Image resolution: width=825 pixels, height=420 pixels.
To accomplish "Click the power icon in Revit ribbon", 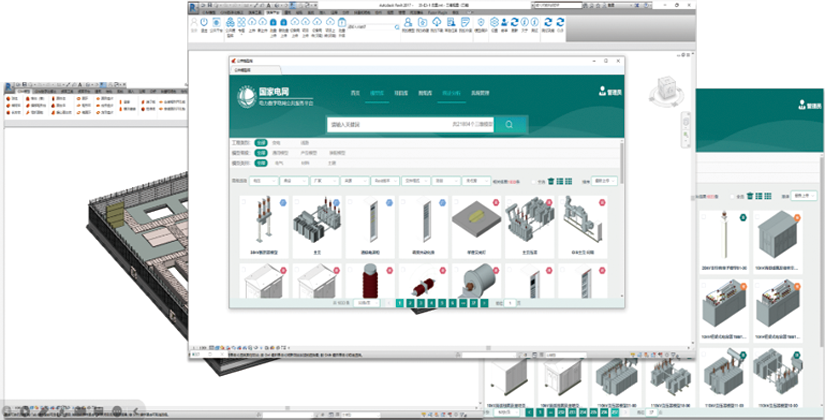I will coord(204,22).
